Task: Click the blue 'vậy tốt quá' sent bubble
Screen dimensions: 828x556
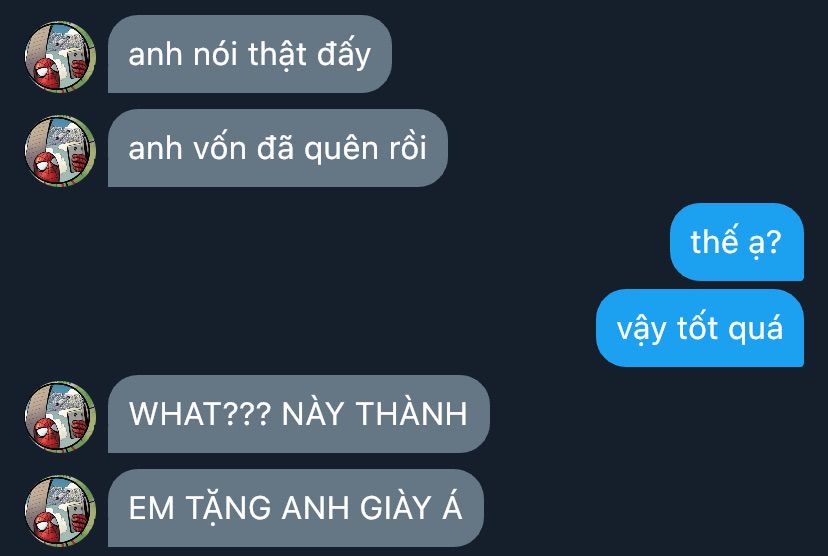Action: [700, 328]
